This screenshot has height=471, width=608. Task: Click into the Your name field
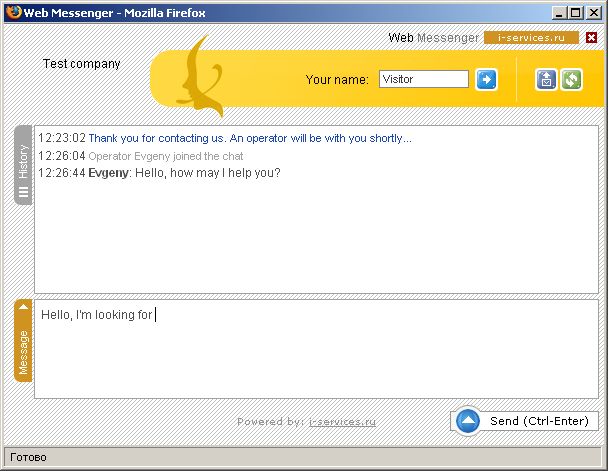pyautogui.click(x=423, y=79)
